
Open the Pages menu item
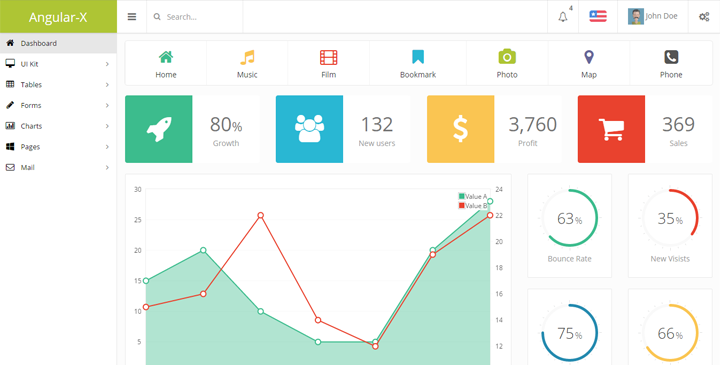58,146
